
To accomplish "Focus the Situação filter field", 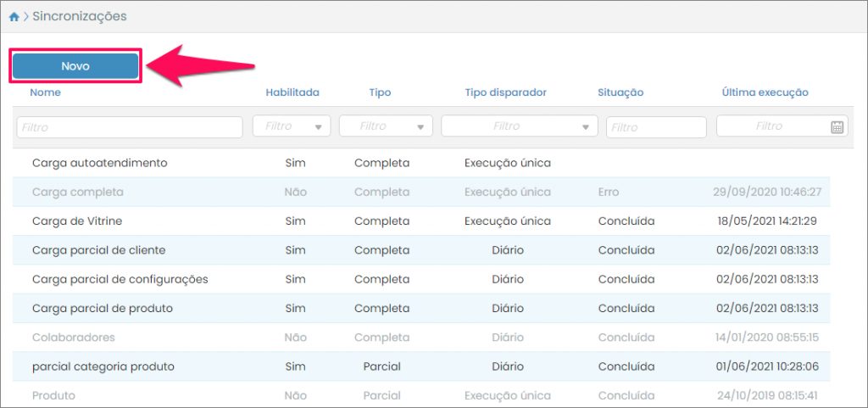I will click(x=655, y=127).
